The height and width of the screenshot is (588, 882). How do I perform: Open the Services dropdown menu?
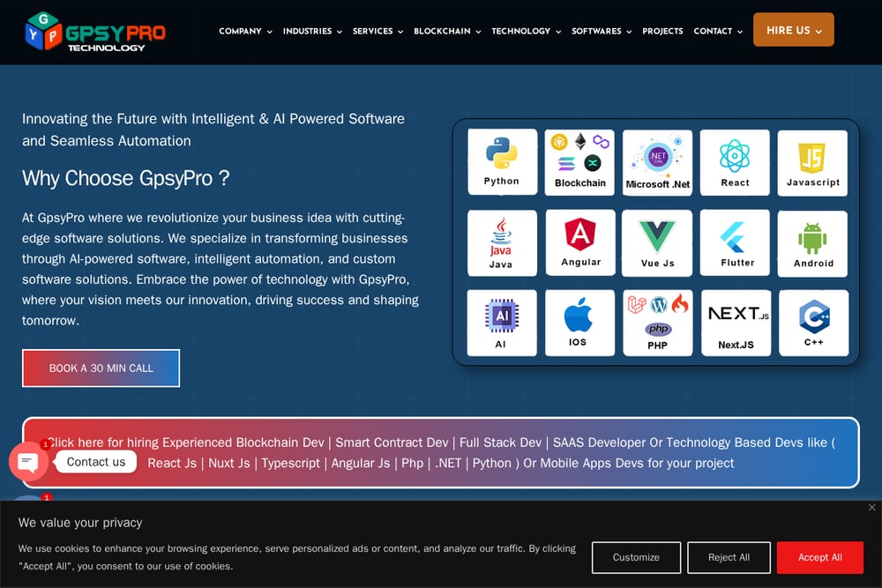[x=377, y=32]
